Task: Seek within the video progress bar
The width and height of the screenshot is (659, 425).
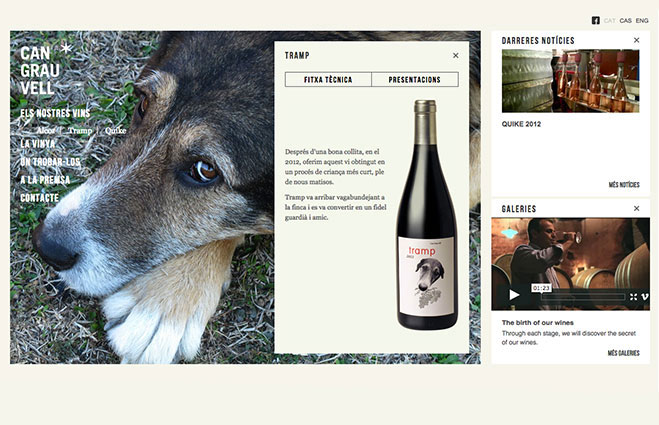Action: pyautogui.click(x=583, y=297)
